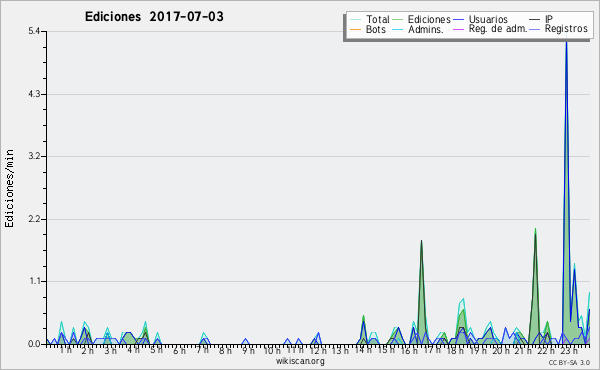600x370 pixels.
Task: Click the 'Ediciones/min' y-axis label
Action: coord(9,188)
